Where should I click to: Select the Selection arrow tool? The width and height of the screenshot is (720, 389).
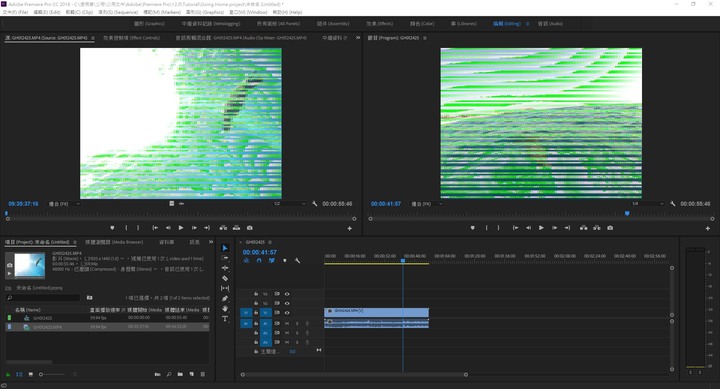pyautogui.click(x=225, y=248)
